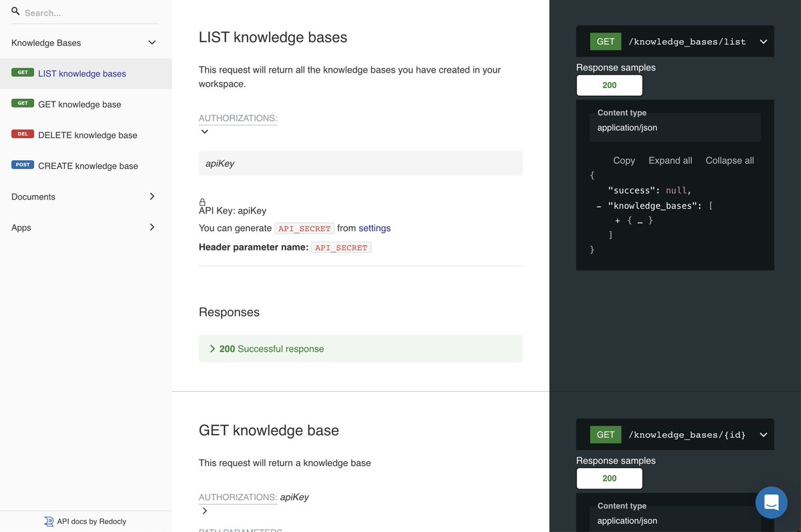Expand the AUTHORIZATIONS chevron under GET knowledge base
This screenshot has height=532, width=801.
click(204, 511)
